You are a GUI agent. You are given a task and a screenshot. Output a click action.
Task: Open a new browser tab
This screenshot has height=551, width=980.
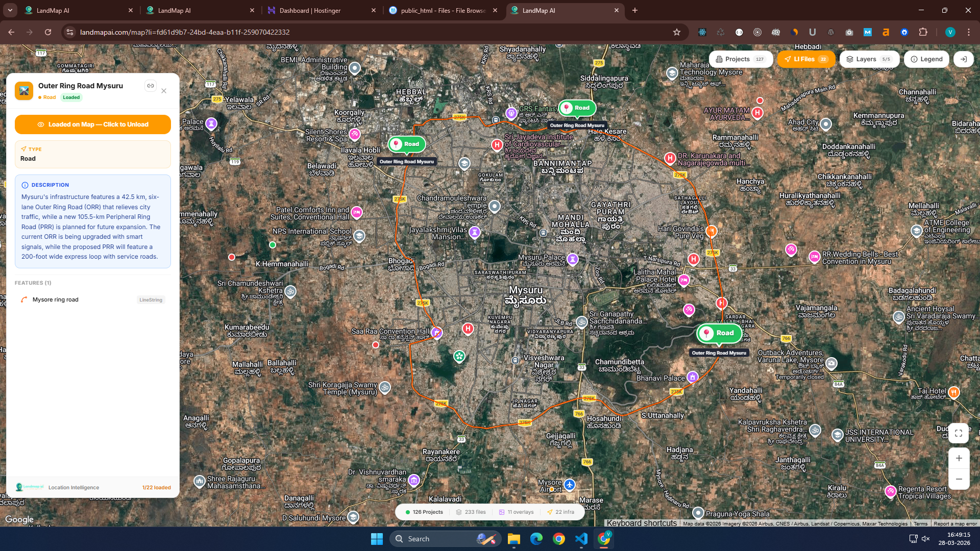[635, 10]
